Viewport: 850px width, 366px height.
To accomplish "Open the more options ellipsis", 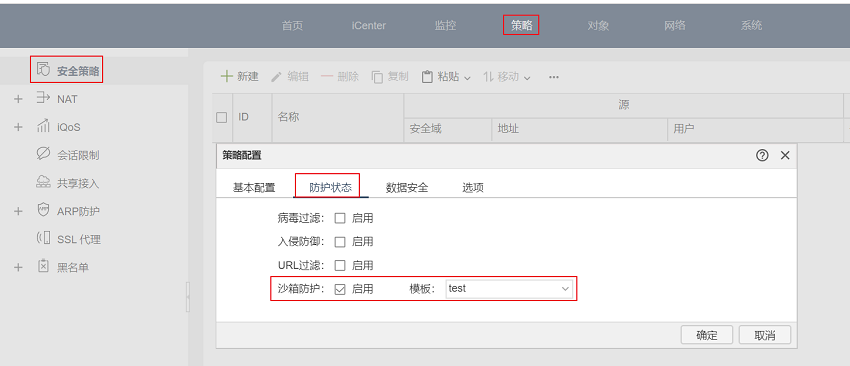I will [x=553, y=77].
